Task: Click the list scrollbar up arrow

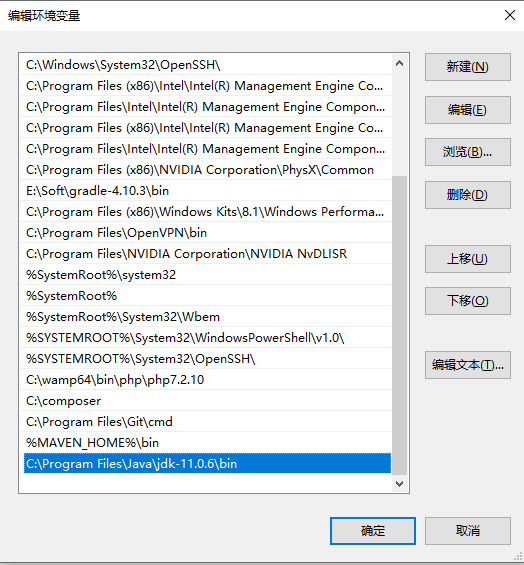Action: 399,64
